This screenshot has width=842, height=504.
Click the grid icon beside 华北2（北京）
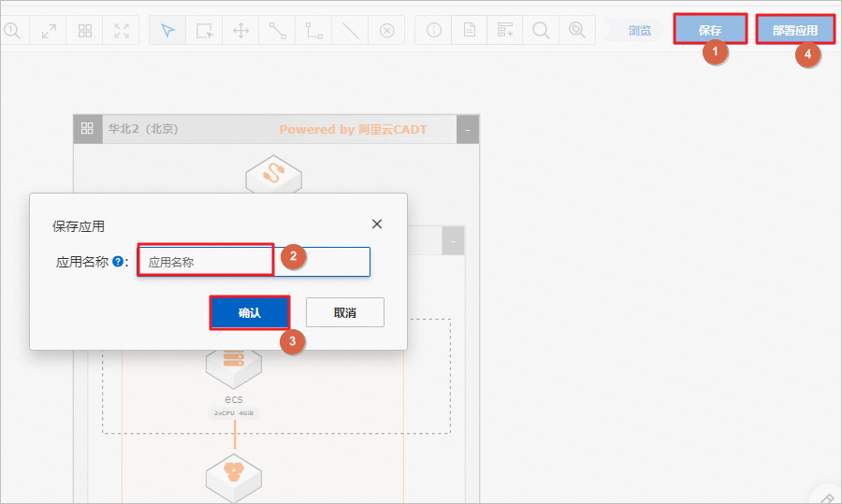87,129
